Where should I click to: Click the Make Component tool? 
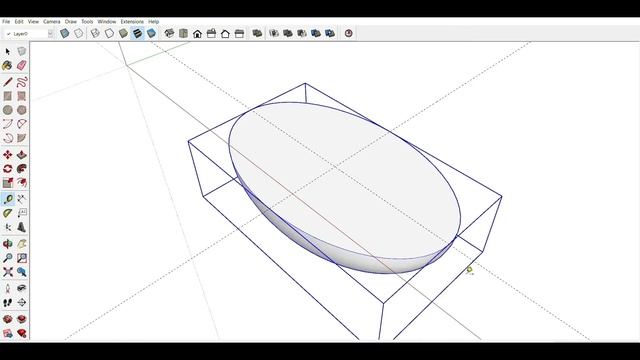[22, 51]
